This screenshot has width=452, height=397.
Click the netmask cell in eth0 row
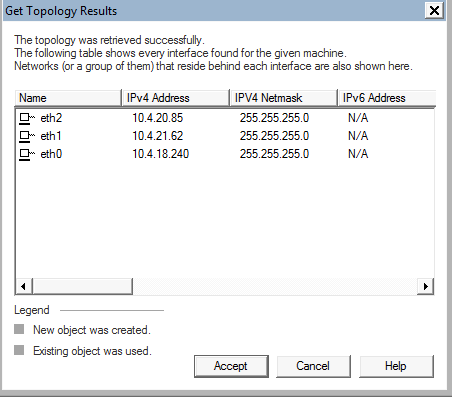pyautogui.click(x=274, y=154)
